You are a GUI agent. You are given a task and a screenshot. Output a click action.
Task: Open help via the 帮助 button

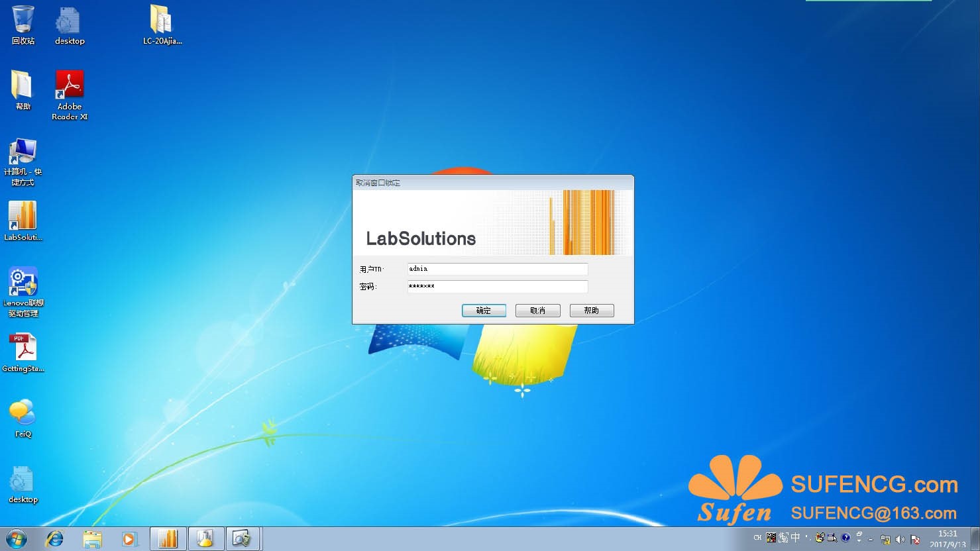[x=592, y=311]
